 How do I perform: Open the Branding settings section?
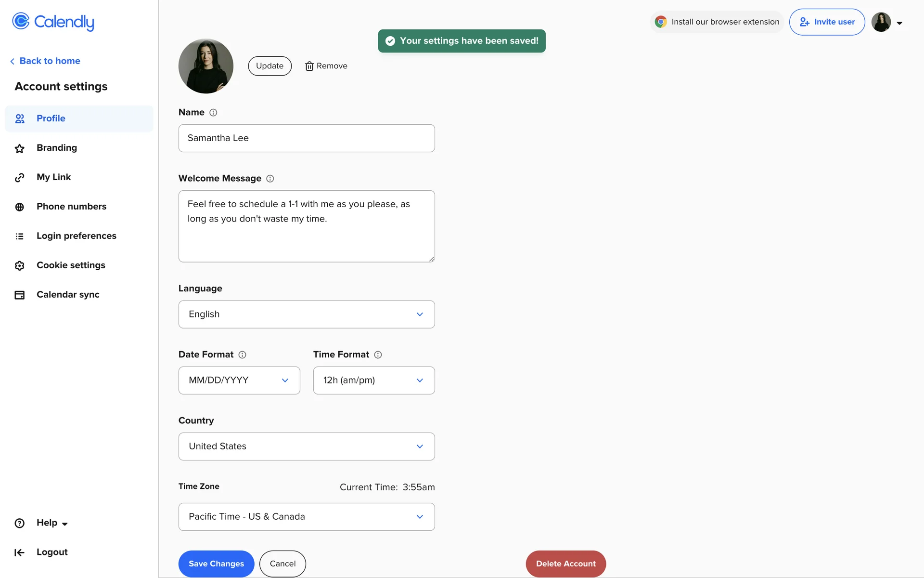click(57, 148)
